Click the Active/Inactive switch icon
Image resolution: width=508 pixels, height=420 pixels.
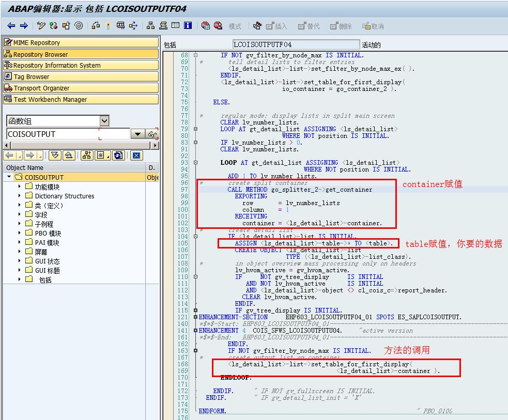click(x=53, y=26)
